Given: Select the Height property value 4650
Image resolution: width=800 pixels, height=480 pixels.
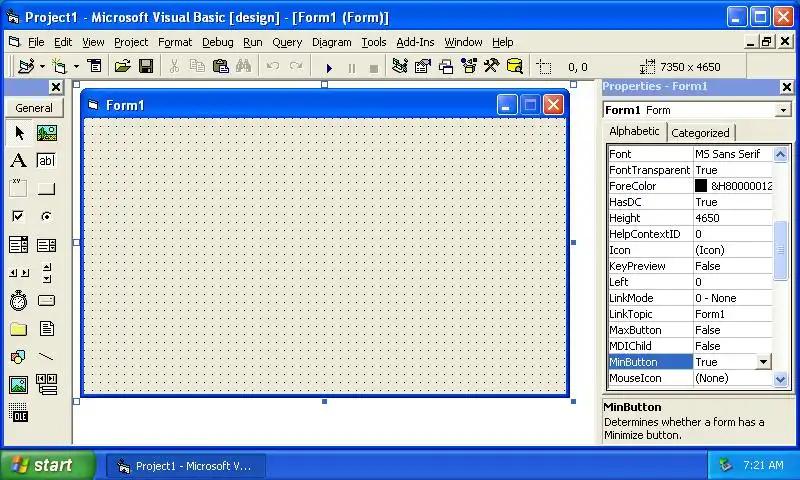Looking at the screenshot, I should (x=733, y=218).
